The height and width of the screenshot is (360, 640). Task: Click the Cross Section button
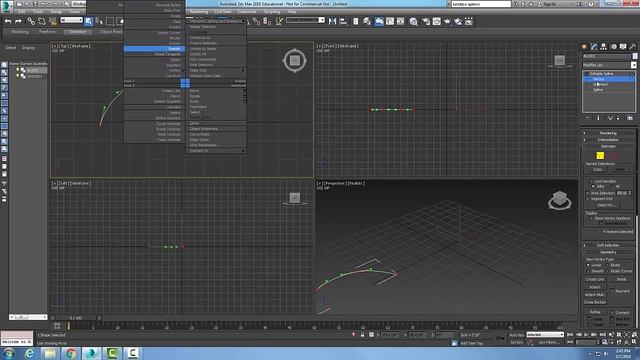click(595, 302)
